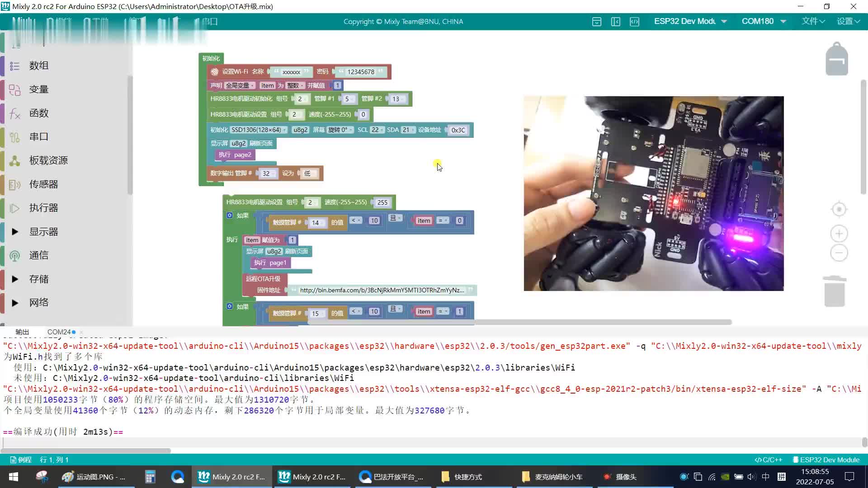Open the SSD1306(128×64) dropdown

pos(259,130)
